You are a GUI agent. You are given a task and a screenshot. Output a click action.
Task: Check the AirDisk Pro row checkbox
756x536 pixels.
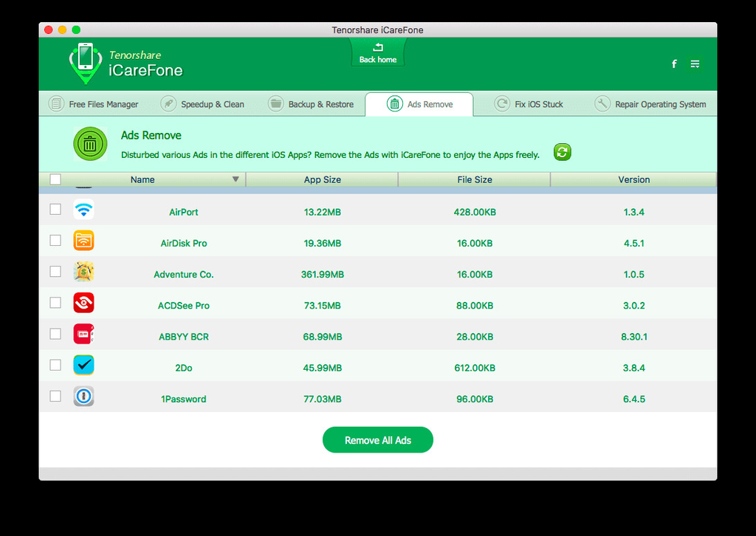[55, 240]
